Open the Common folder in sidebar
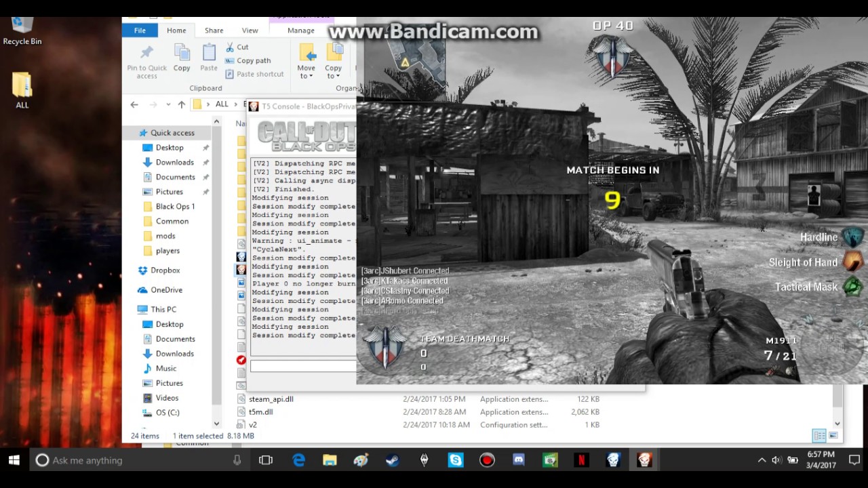Viewport: 868px width, 488px height. point(172,222)
